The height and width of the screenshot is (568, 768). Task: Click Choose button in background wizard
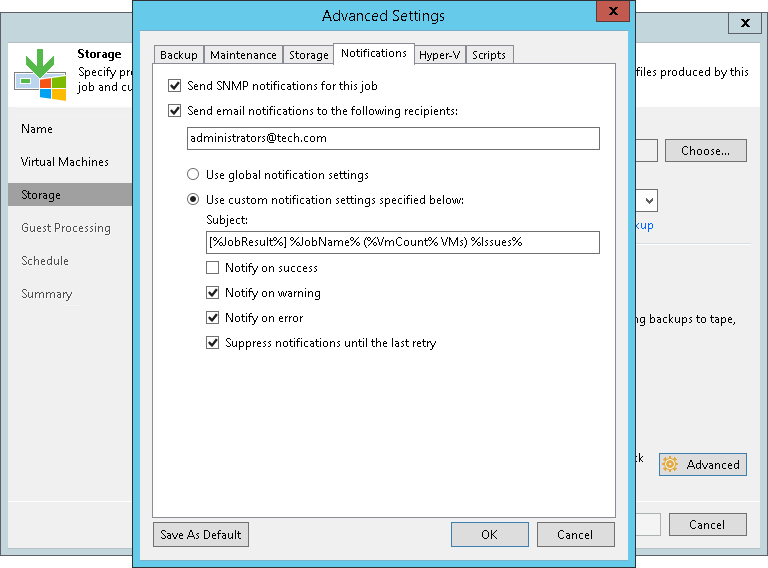(706, 151)
